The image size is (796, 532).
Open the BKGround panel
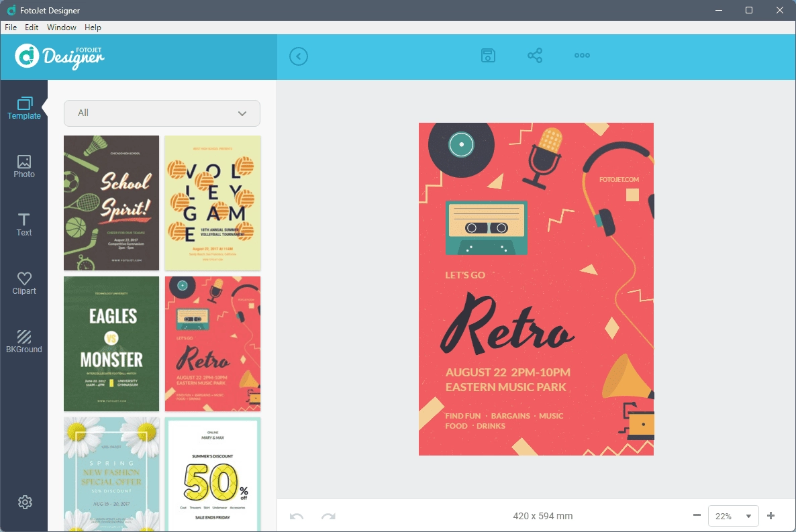click(x=24, y=341)
